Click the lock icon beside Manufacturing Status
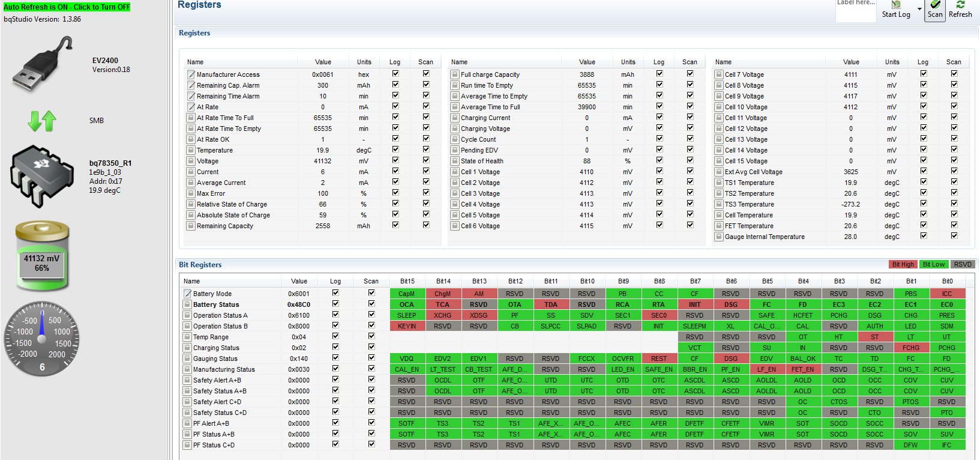The height and width of the screenshot is (460, 980). (187, 369)
